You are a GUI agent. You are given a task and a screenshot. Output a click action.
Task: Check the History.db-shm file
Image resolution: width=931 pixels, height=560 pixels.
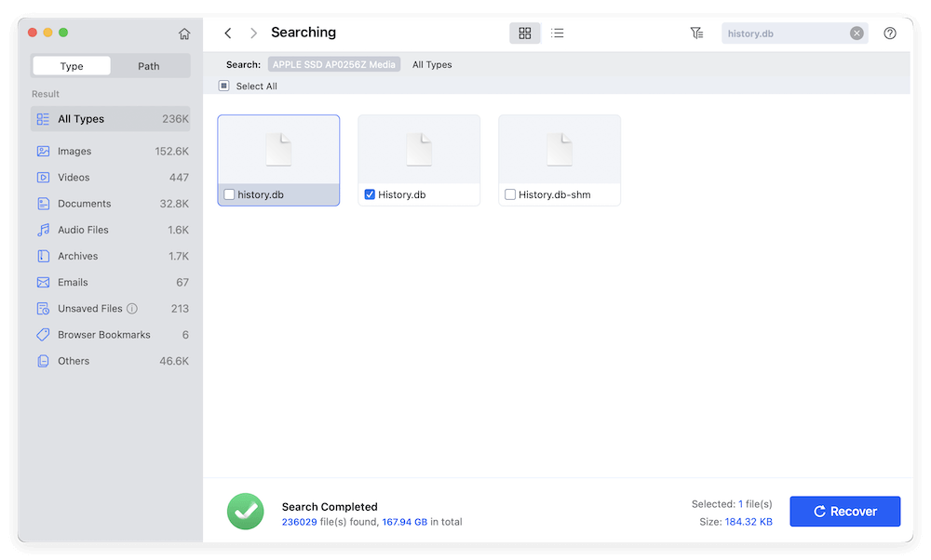[509, 194]
